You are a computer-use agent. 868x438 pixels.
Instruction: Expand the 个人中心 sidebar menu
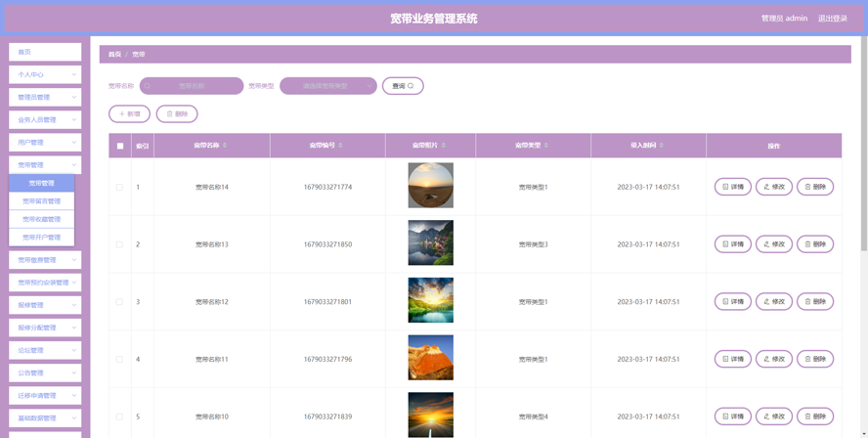(45, 74)
